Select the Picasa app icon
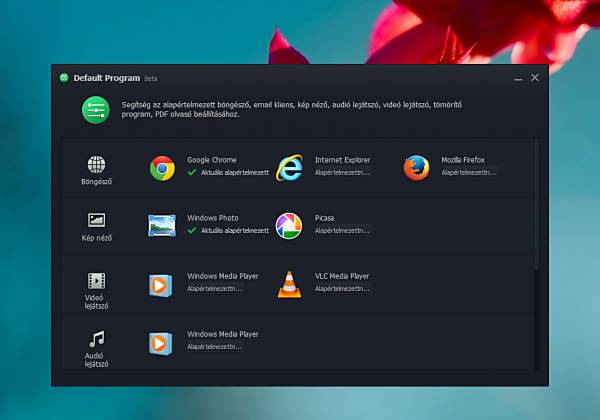Image resolution: width=600 pixels, height=420 pixels. point(289,226)
